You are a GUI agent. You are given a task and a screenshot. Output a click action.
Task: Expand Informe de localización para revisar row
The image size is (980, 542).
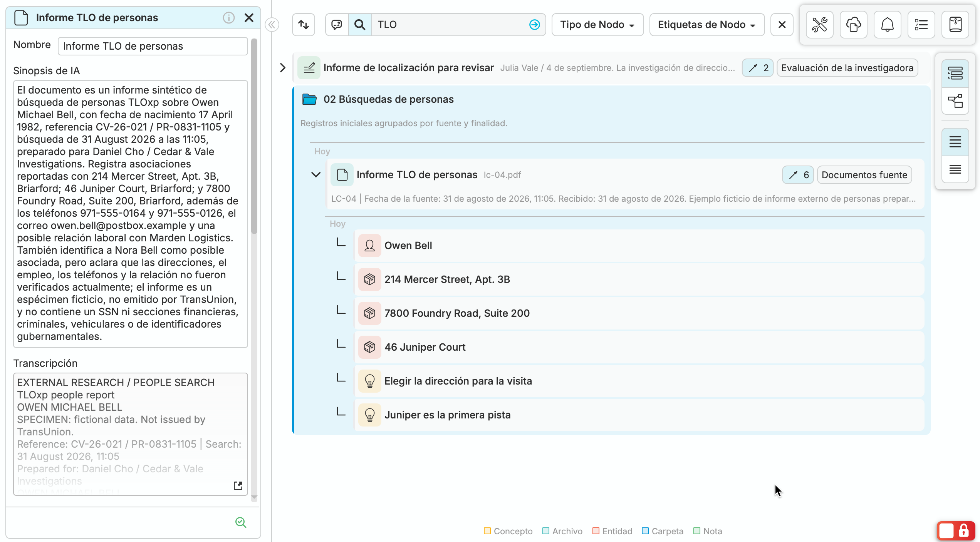pos(283,68)
